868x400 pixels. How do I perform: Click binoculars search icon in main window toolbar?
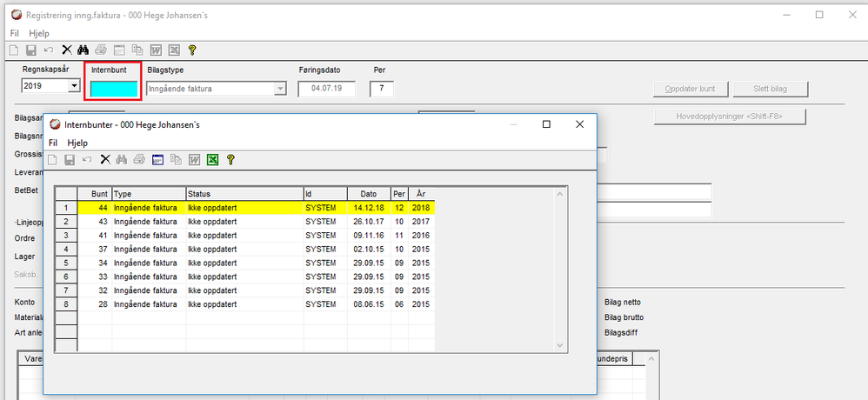click(83, 50)
